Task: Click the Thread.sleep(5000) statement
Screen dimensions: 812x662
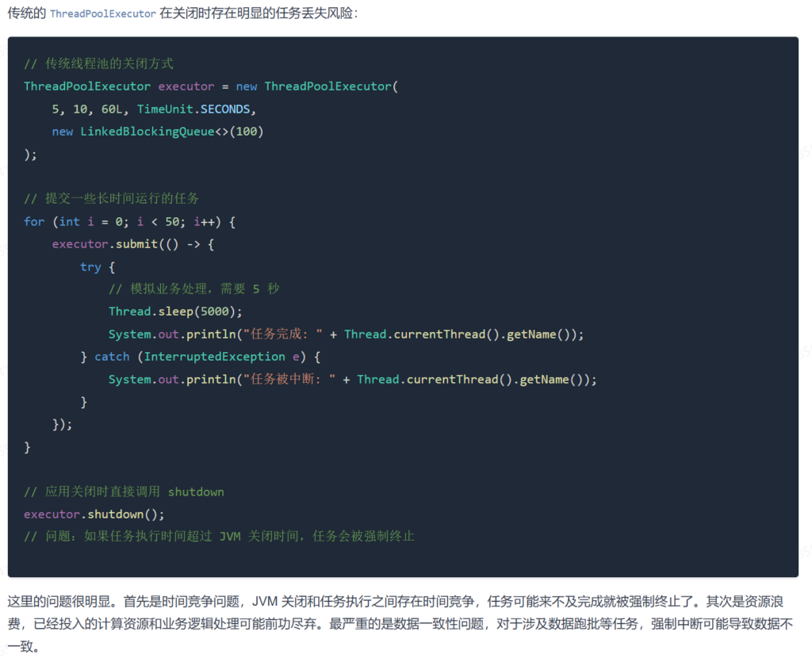Action: [x=175, y=312]
